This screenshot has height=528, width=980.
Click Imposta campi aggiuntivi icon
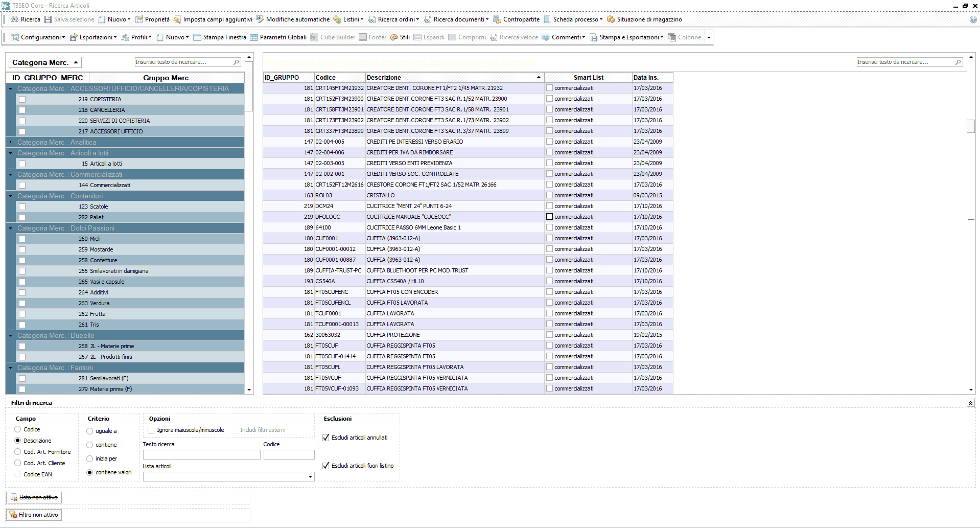[177, 19]
